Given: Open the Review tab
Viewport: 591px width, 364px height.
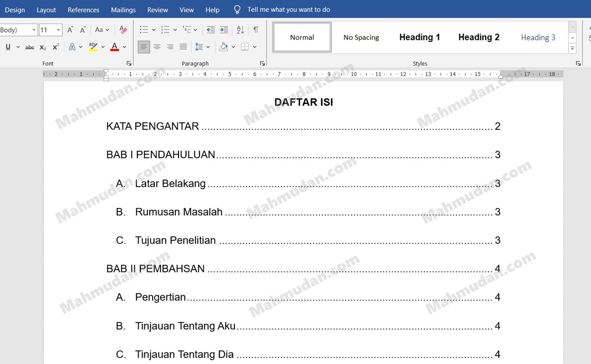Looking at the screenshot, I should (158, 10).
